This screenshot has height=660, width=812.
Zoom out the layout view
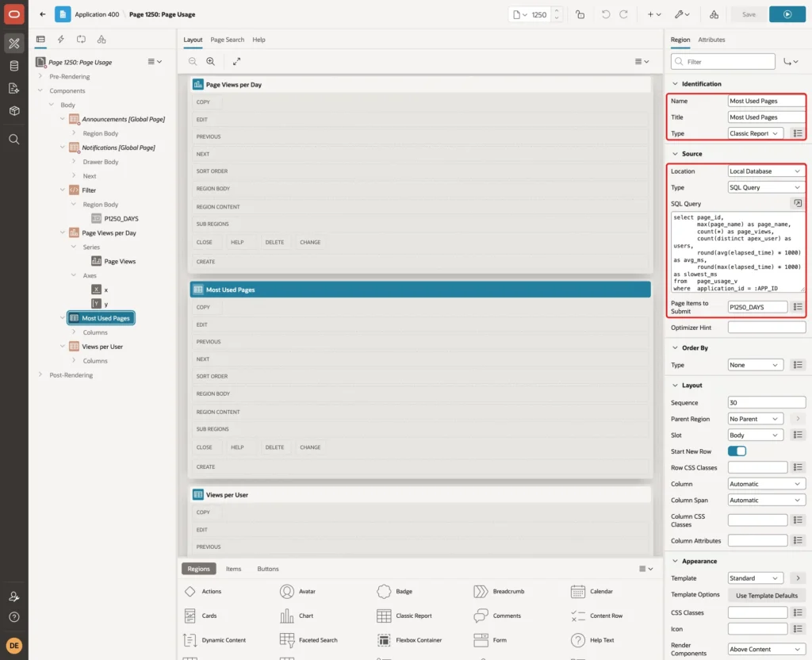coord(192,61)
